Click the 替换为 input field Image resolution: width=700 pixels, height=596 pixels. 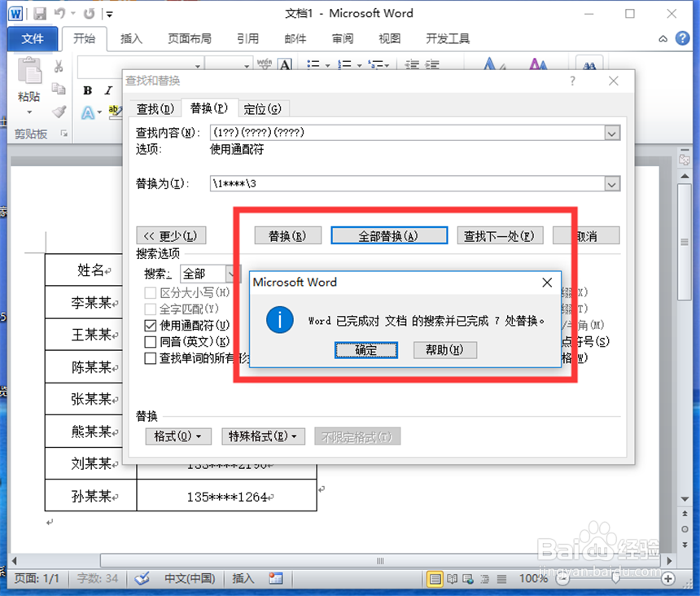click(407, 183)
